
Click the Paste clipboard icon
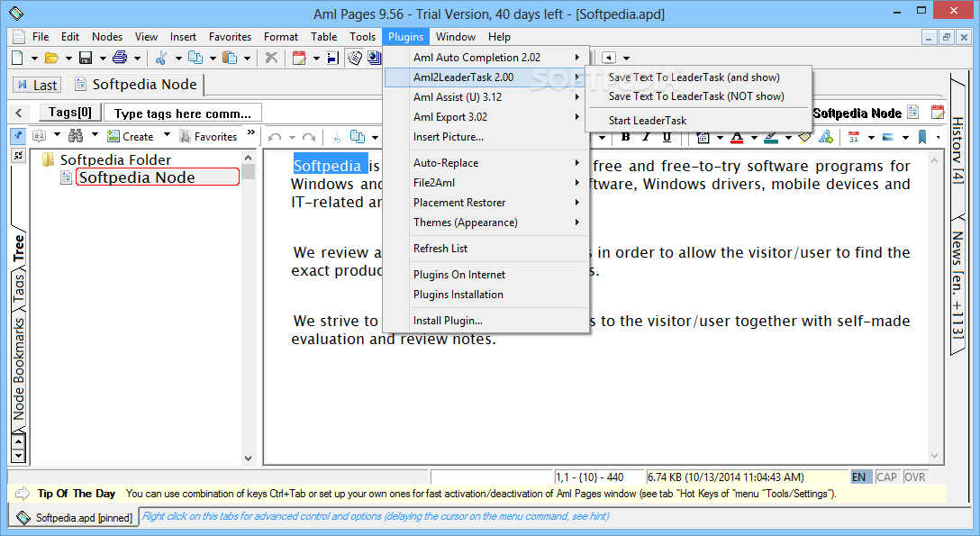coord(230,58)
